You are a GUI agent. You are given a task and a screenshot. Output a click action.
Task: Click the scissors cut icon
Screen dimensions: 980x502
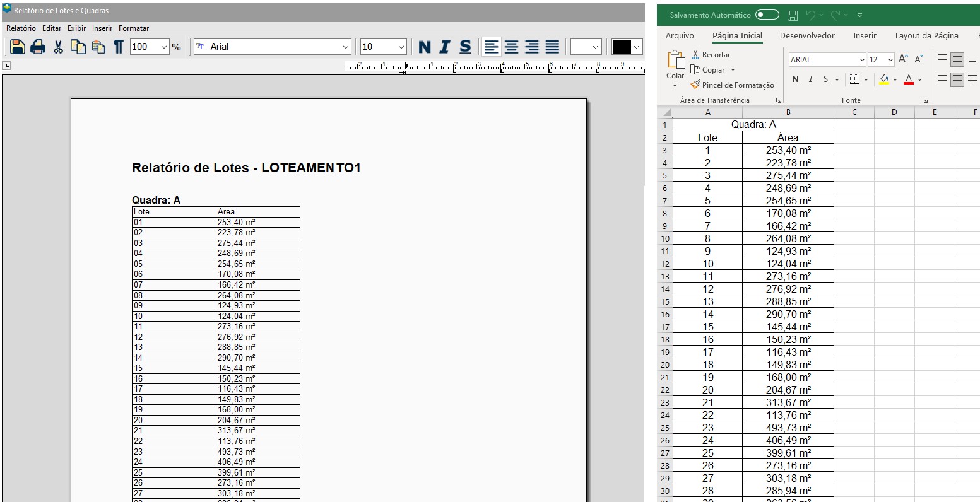(x=58, y=47)
